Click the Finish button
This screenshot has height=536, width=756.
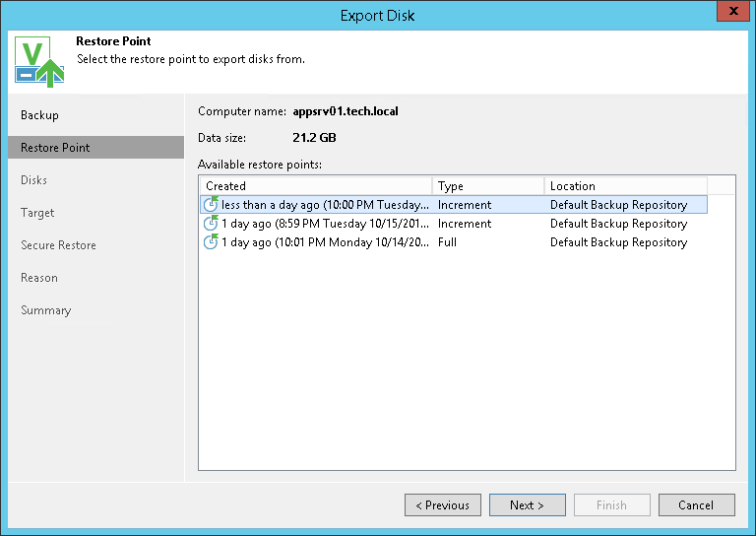pos(612,504)
